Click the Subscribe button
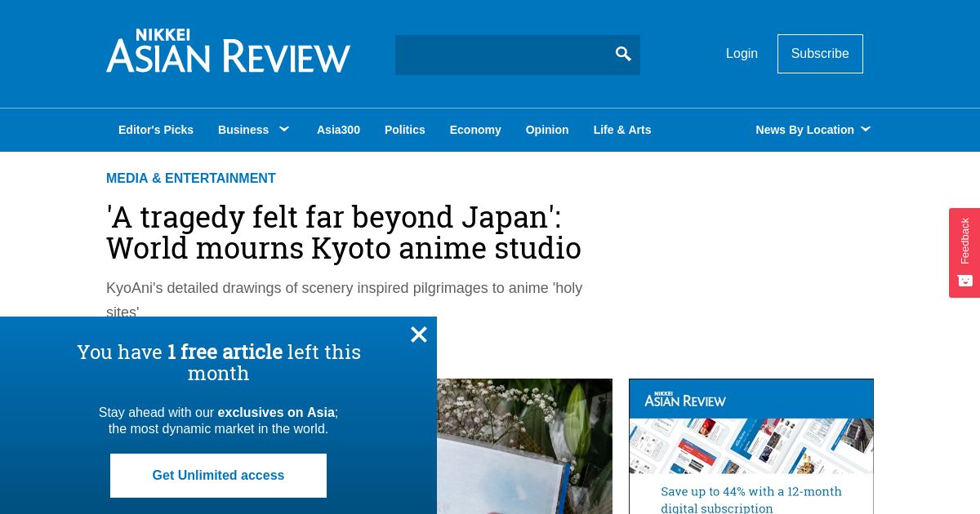This screenshot has height=514, width=980. (x=820, y=54)
